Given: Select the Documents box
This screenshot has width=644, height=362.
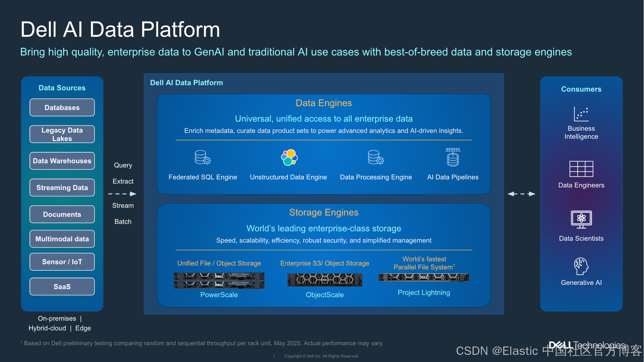Looking at the screenshot, I should click(62, 214).
